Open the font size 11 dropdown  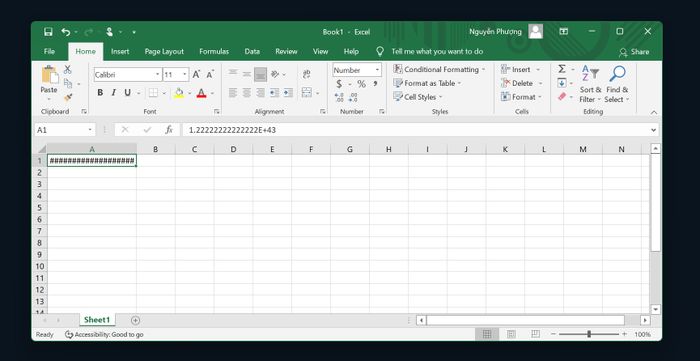(x=185, y=75)
